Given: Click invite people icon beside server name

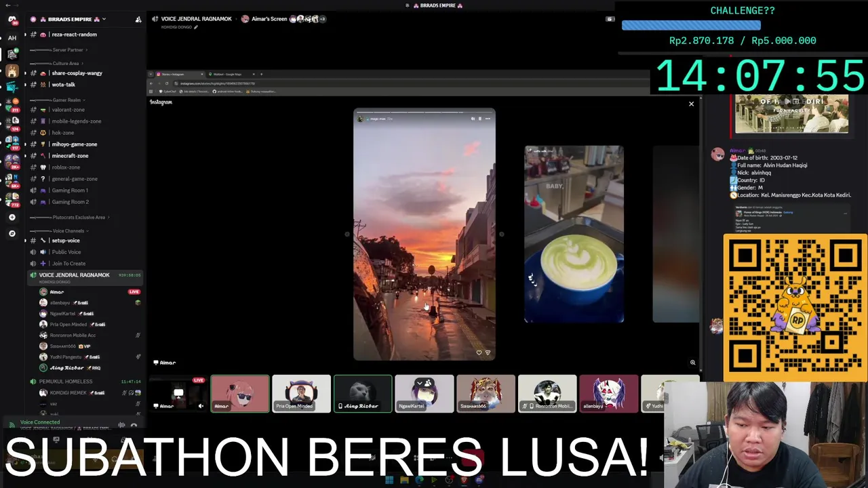Looking at the screenshot, I should [x=138, y=20].
